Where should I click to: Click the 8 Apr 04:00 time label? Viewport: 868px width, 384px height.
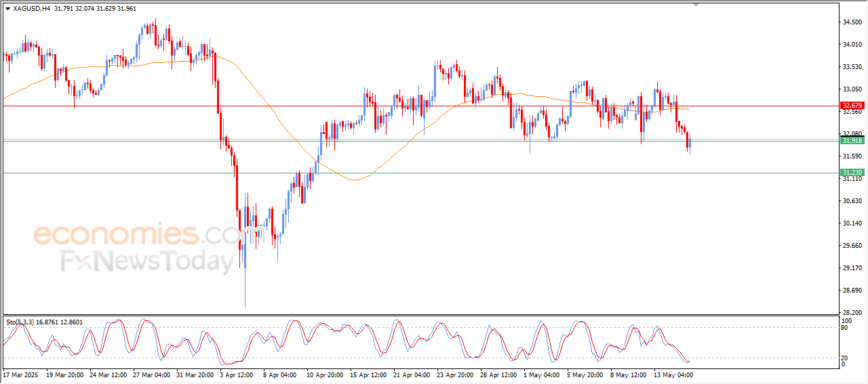[280, 374]
